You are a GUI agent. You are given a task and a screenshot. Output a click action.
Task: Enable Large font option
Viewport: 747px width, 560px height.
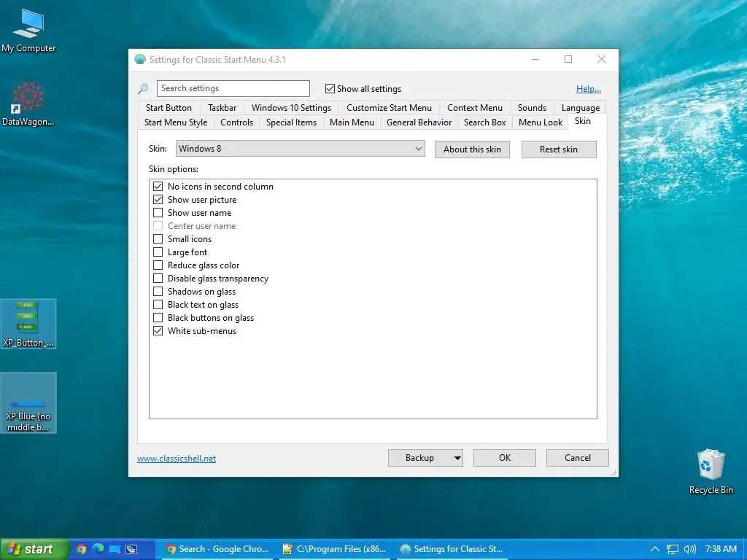coord(158,252)
